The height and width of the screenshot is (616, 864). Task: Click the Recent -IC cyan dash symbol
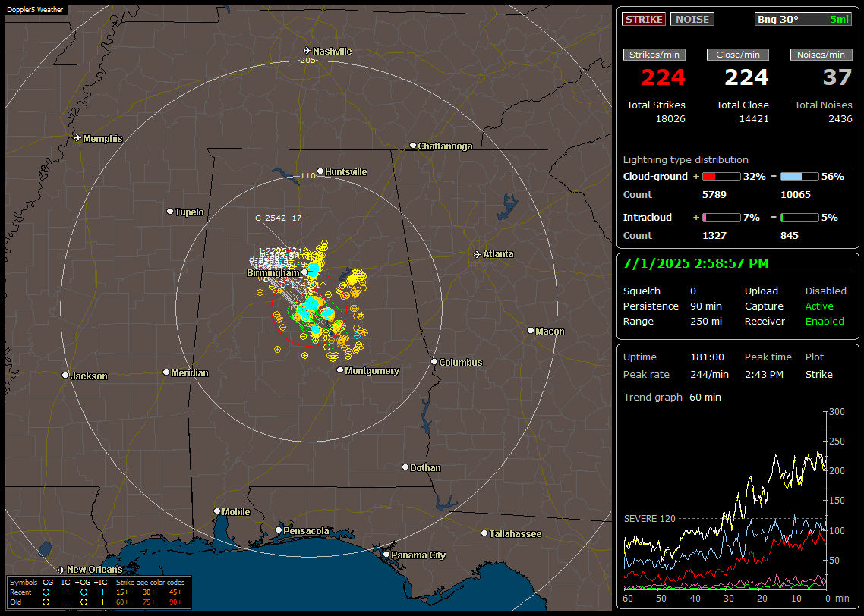click(65, 592)
